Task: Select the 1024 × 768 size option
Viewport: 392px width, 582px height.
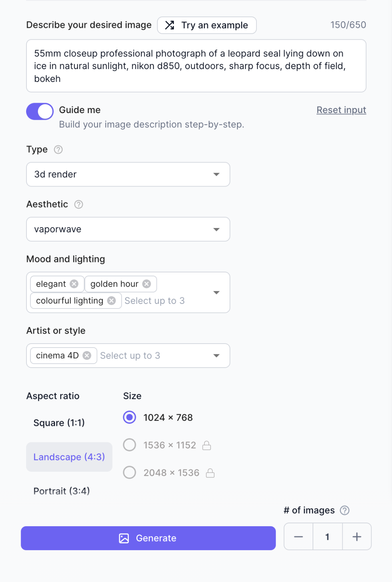Action: click(129, 417)
